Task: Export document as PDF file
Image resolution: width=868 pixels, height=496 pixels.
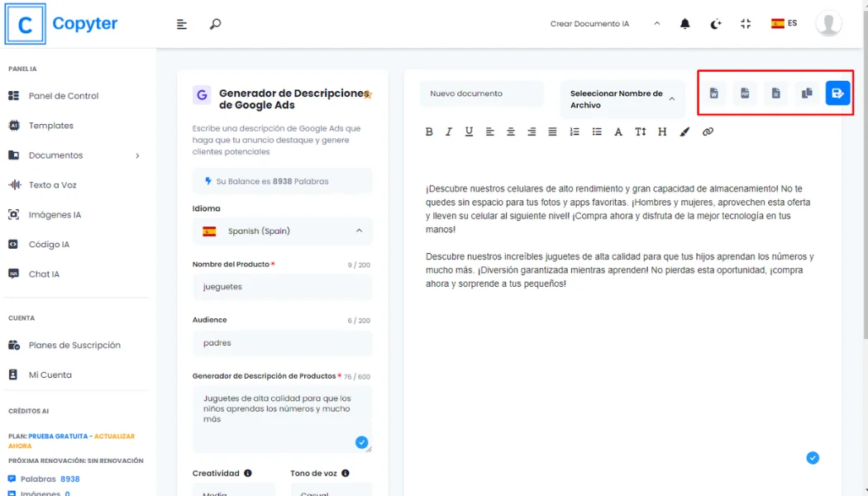Action: click(x=745, y=93)
